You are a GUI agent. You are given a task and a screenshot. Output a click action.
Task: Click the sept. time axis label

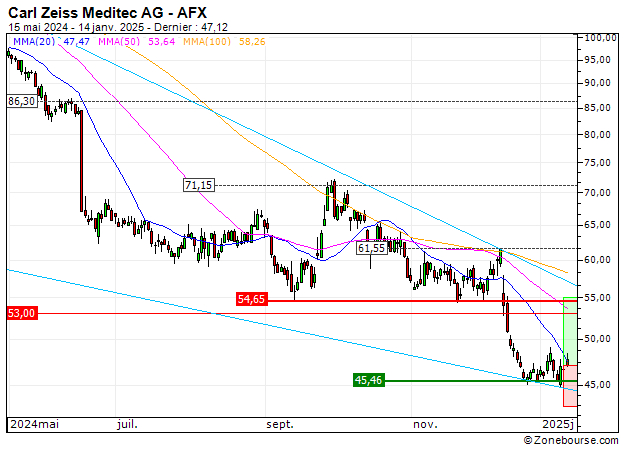pos(280,424)
